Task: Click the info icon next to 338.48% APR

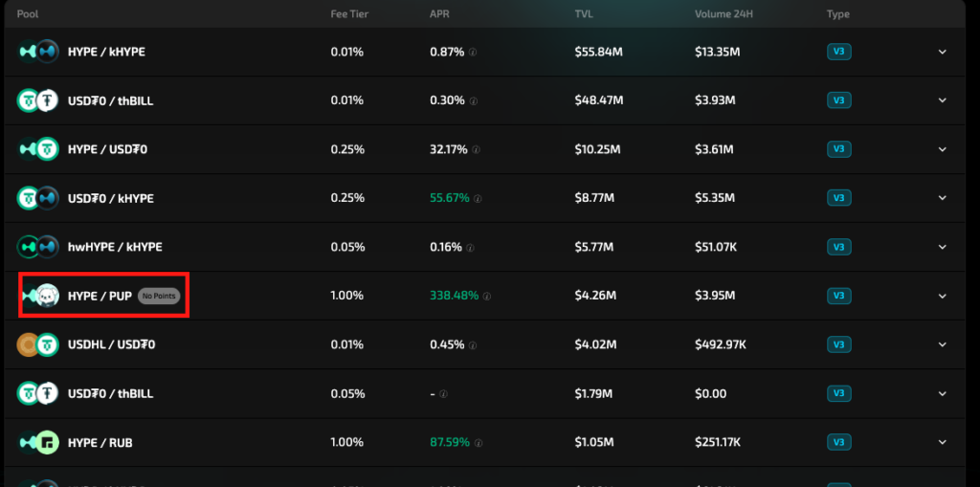Action: point(487,297)
